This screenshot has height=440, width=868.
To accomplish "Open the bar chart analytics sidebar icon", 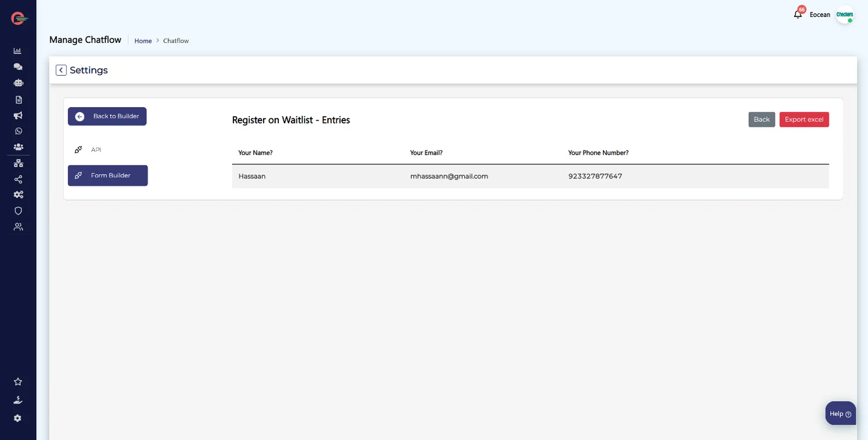I will pos(18,50).
